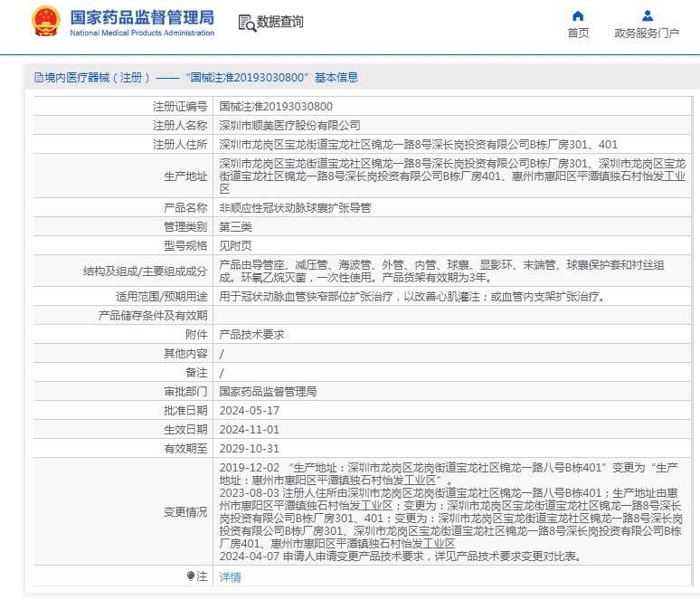This screenshot has height=600, width=700.
Task: Click the document icon before 境内医疗器械
Action: (38, 78)
